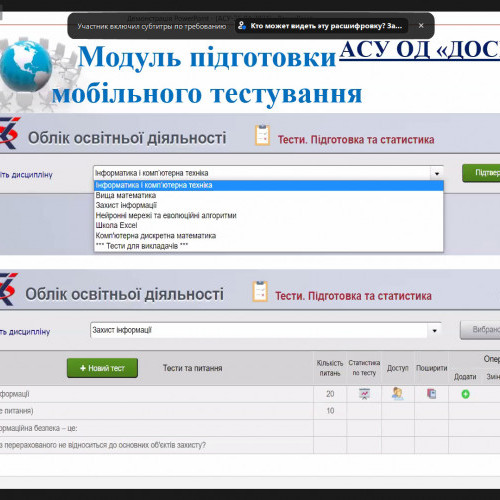The width and height of the screenshot is (500, 500).
Task: Click the question row about об'єктів захисту
Action: click(157, 445)
